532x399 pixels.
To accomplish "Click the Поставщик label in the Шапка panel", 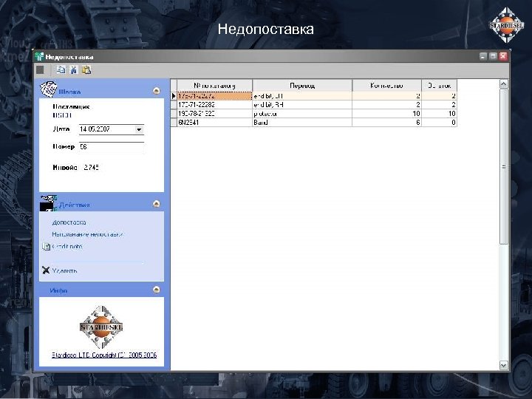I will [x=71, y=106].
